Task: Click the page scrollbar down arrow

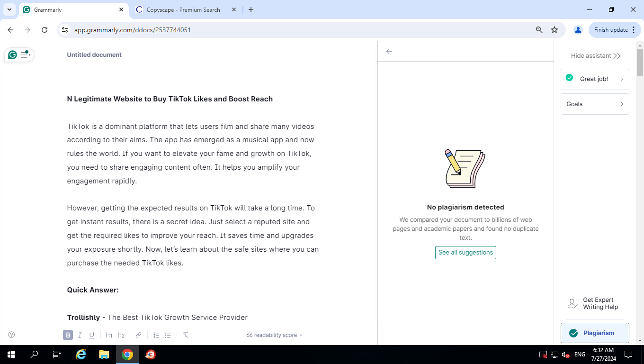Action: pyautogui.click(x=640, y=340)
